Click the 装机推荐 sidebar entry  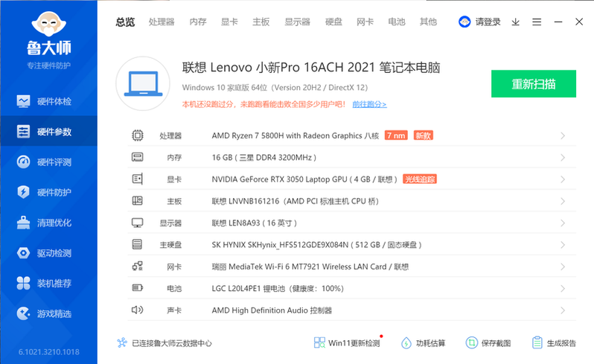pyautogui.click(x=48, y=284)
